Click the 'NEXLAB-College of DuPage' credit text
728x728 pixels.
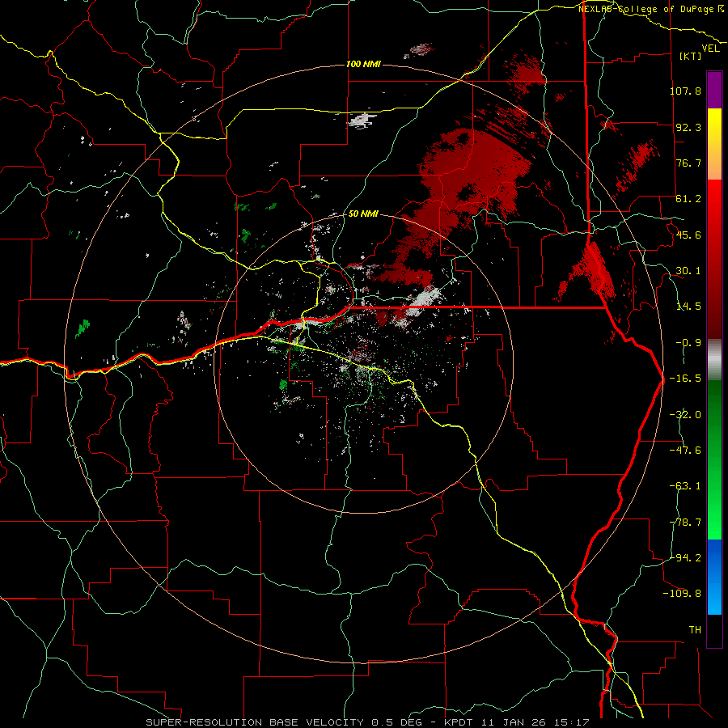(647, 9)
